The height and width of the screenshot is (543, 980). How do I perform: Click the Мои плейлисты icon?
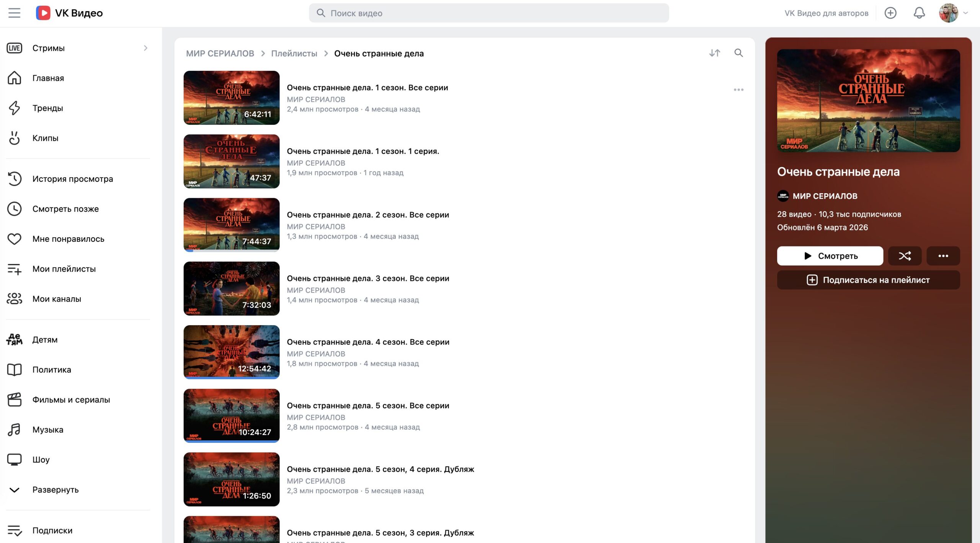coord(14,269)
